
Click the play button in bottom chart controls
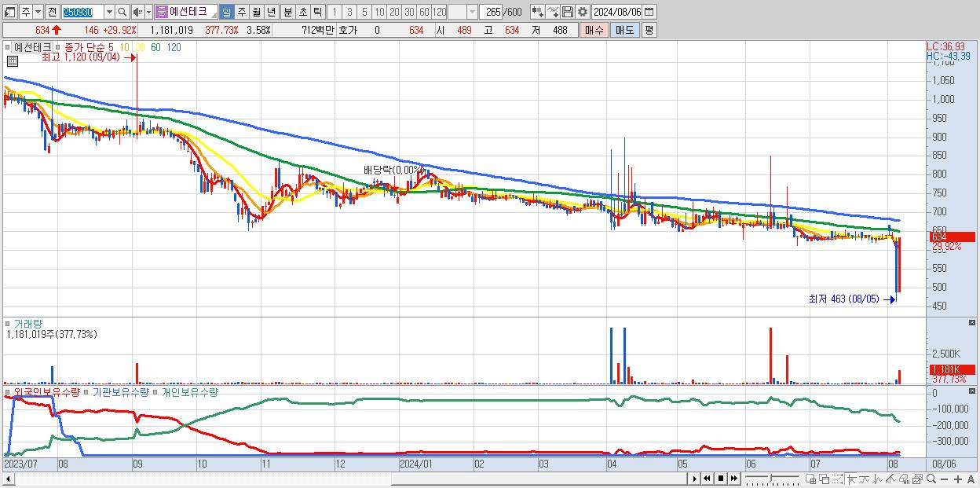tap(695, 479)
